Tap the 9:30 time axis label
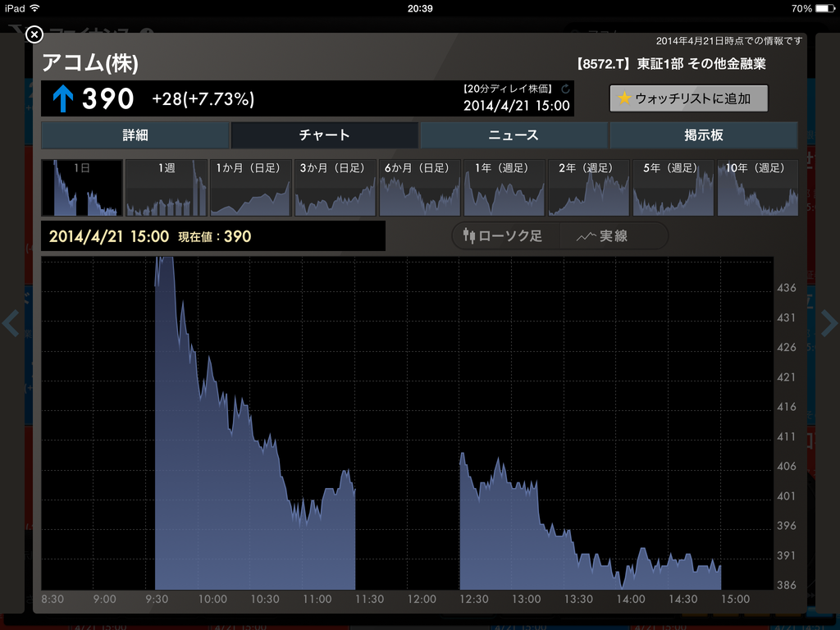Viewport: 840px width, 630px height. (157, 599)
